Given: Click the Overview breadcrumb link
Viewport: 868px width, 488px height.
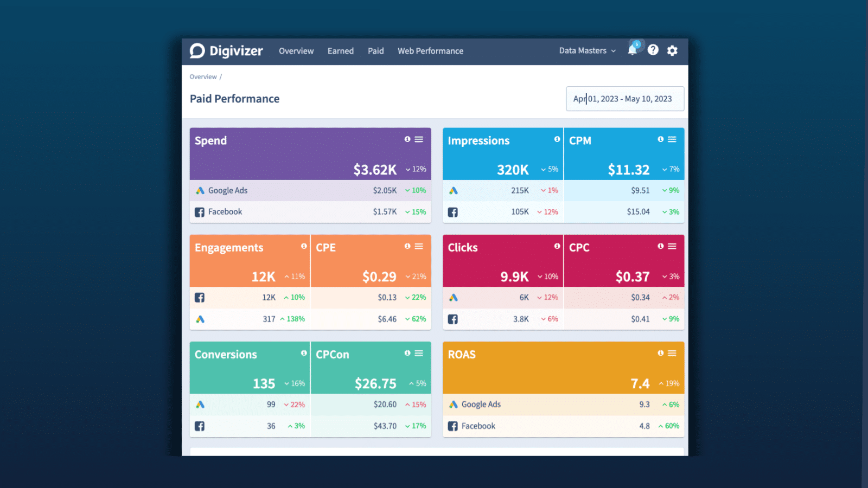Looking at the screenshot, I should tap(203, 76).
